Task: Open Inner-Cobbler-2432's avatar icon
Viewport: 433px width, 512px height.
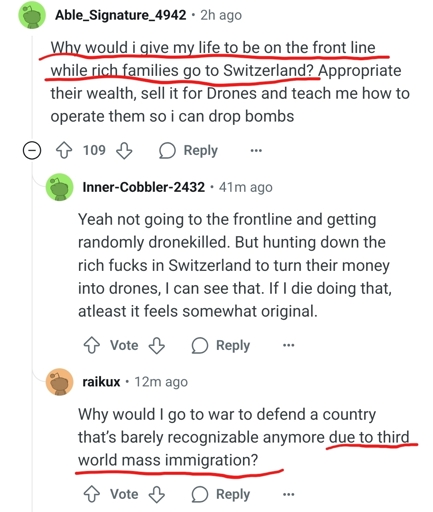Action: [x=59, y=187]
